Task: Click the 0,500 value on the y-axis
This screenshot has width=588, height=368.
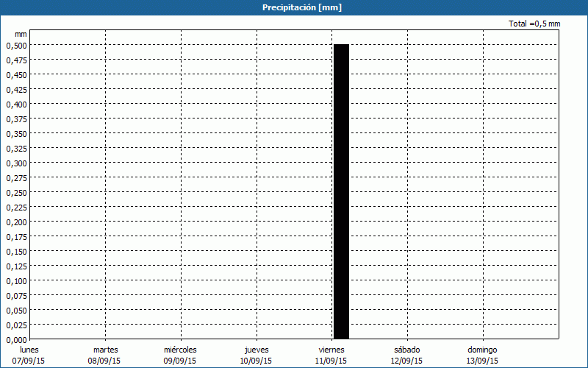Action: pos(16,45)
